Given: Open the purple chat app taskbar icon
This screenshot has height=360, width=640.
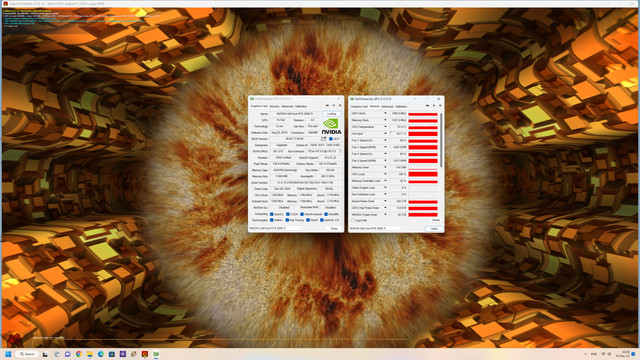Looking at the screenshot, I should point(68,354).
